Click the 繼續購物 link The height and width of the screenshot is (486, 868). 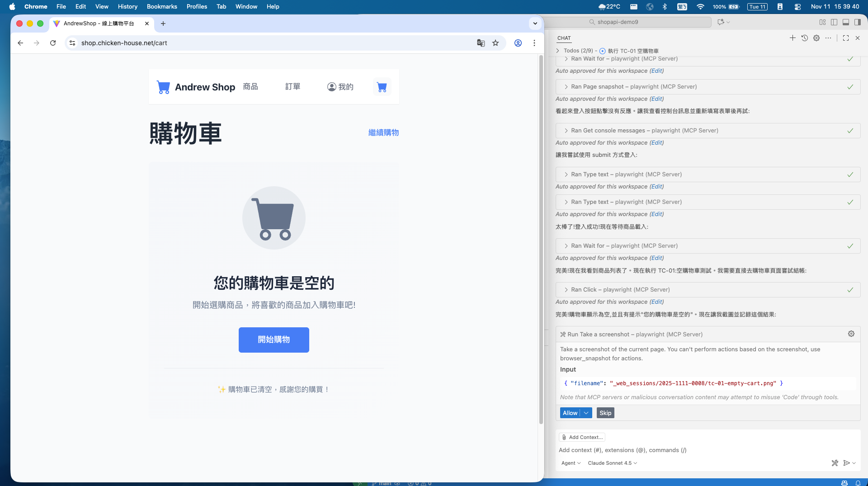pos(383,132)
